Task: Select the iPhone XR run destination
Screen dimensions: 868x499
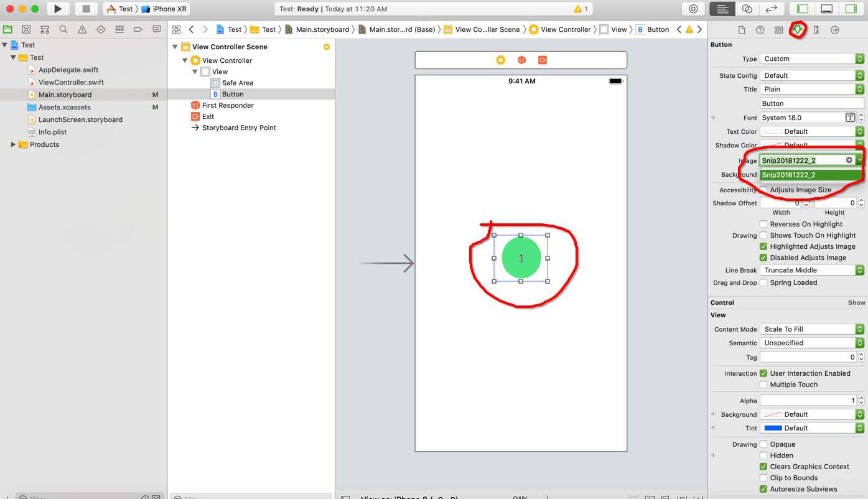Action: pyautogui.click(x=165, y=9)
